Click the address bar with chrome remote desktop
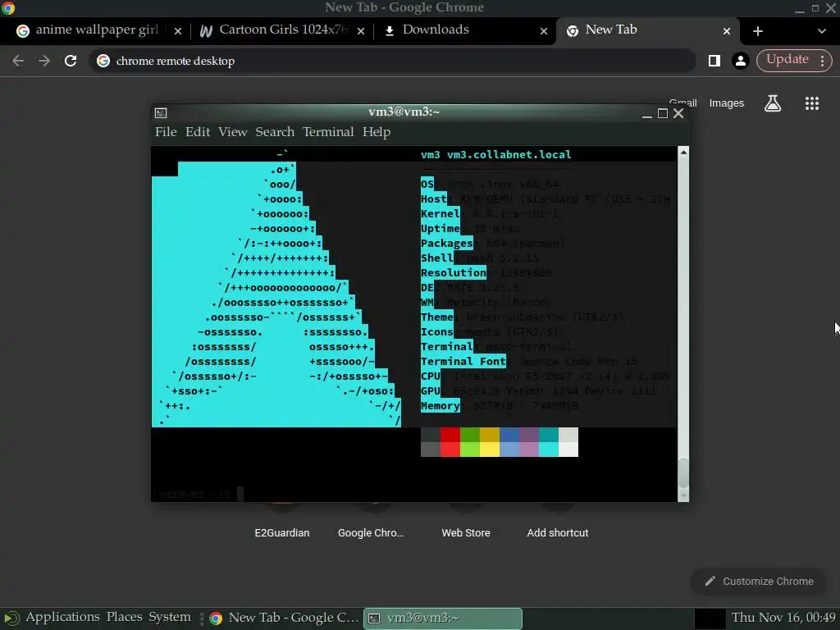The height and width of the screenshot is (630, 840). (392, 61)
